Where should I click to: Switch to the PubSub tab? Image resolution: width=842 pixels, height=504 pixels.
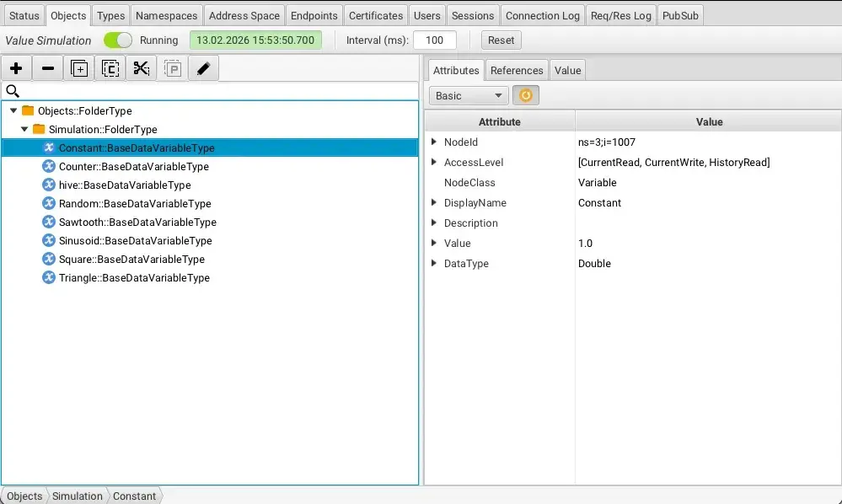[x=680, y=15]
